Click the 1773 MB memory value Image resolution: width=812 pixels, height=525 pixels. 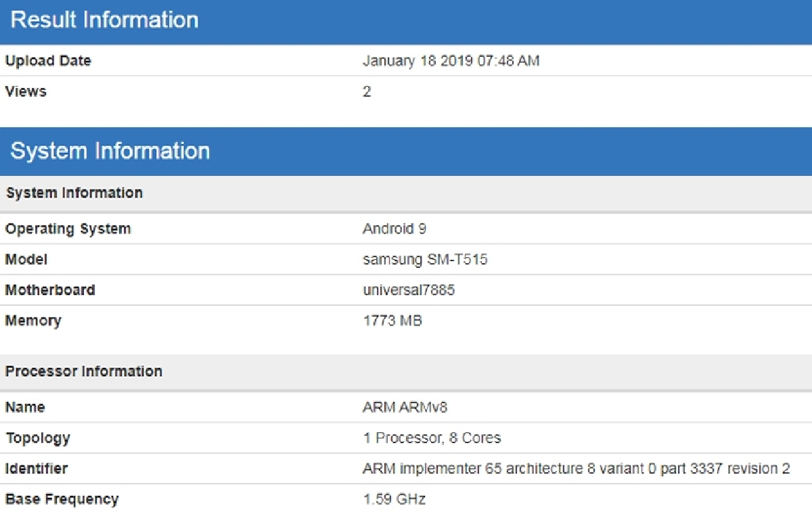point(392,321)
